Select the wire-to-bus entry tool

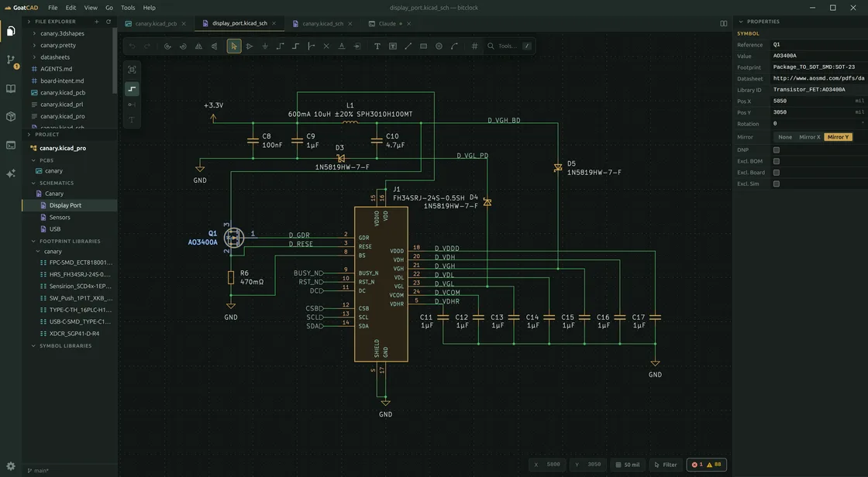(311, 46)
